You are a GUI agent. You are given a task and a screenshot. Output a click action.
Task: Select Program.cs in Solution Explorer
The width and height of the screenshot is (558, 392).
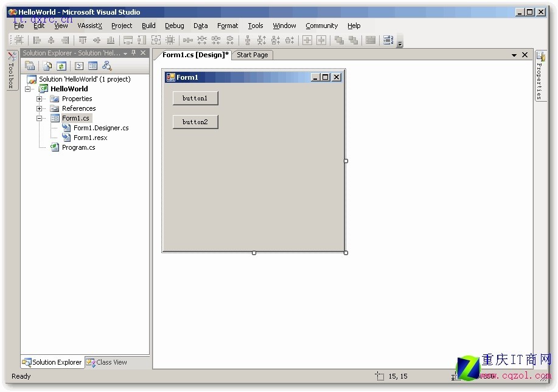78,147
